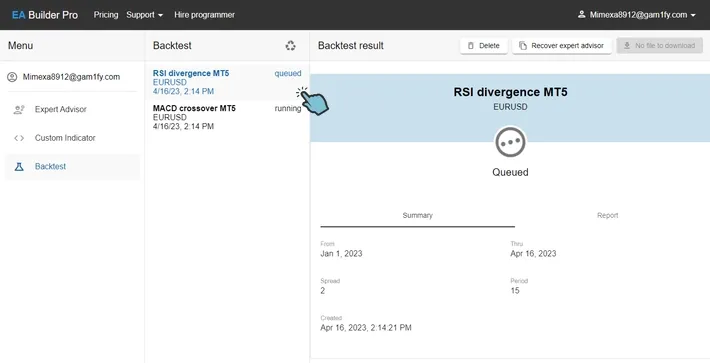710x363 pixels.
Task: Open Custom Indicator from the menu
Action: pyautogui.click(x=72, y=138)
